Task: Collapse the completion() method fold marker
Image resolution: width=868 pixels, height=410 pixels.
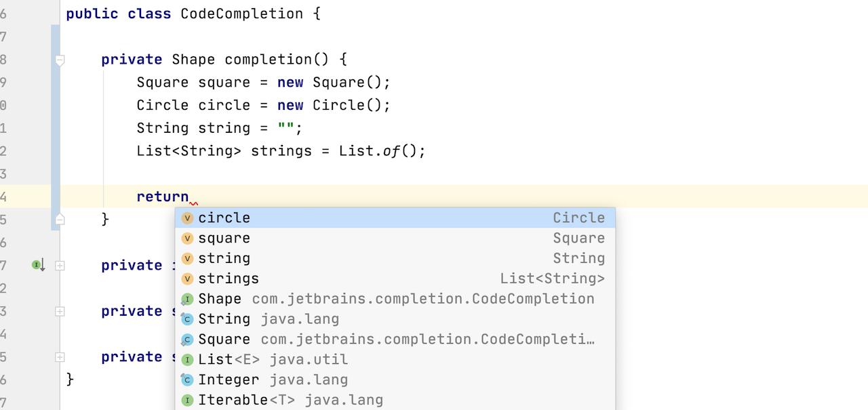Action: [60, 60]
